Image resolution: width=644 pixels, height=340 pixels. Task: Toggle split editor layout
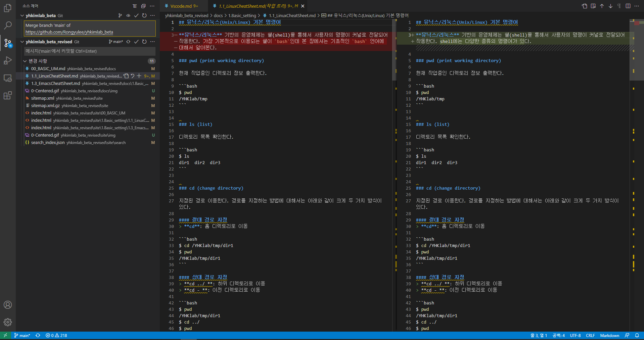coord(628,6)
